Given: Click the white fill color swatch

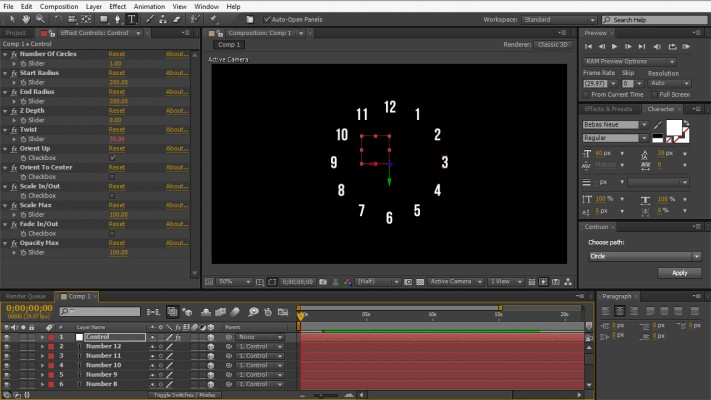Looking at the screenshot, I should tap(673, 127).
